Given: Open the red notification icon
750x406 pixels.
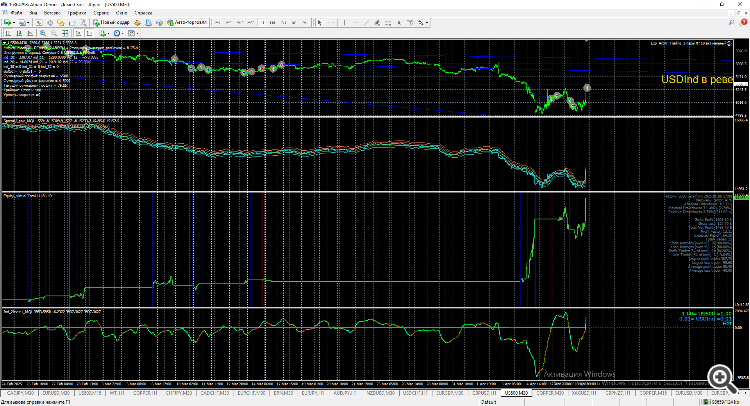Looking at the screenshot, I should 744,22.
